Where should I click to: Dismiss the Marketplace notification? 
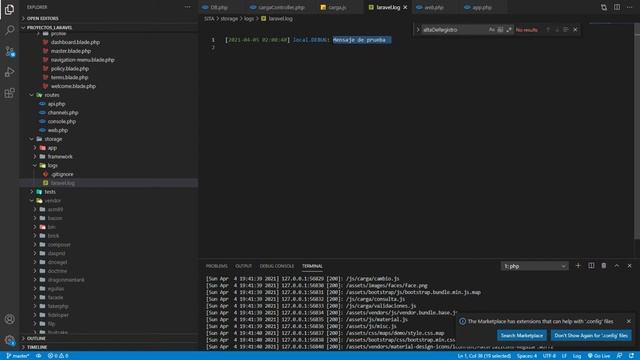[x=629, y=321]
